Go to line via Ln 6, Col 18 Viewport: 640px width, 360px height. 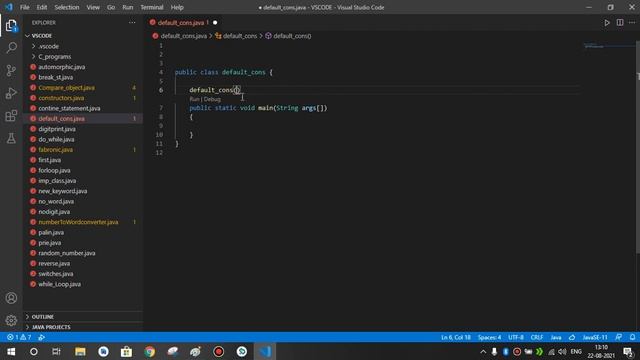(x=456, y=338)
